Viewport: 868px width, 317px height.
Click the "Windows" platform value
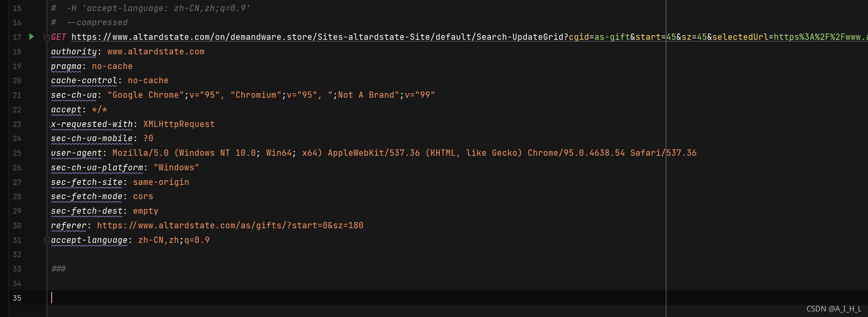pyautogui.click(x=176, y=168)
